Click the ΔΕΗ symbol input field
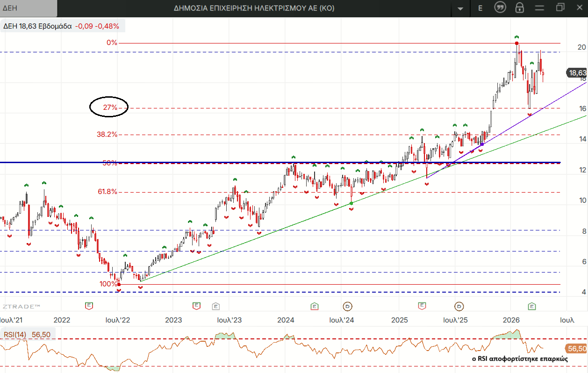This screenshot has width=588, height=373. pos(28,8)
